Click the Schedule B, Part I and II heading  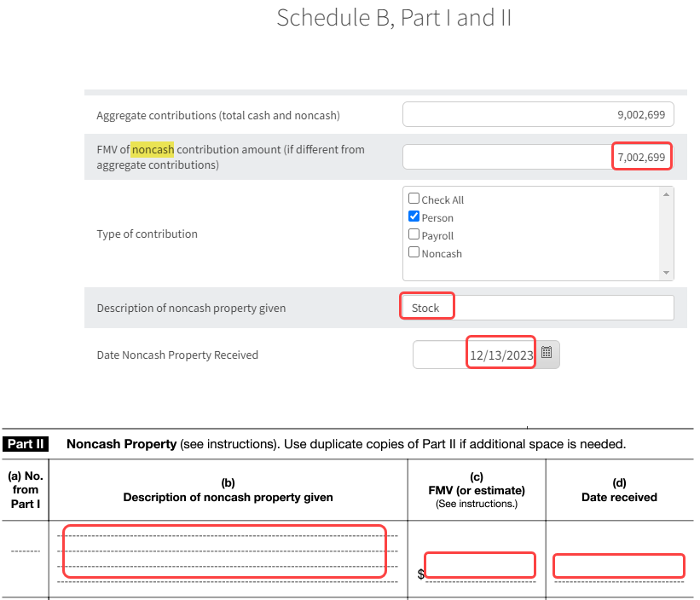coord(394,18)
